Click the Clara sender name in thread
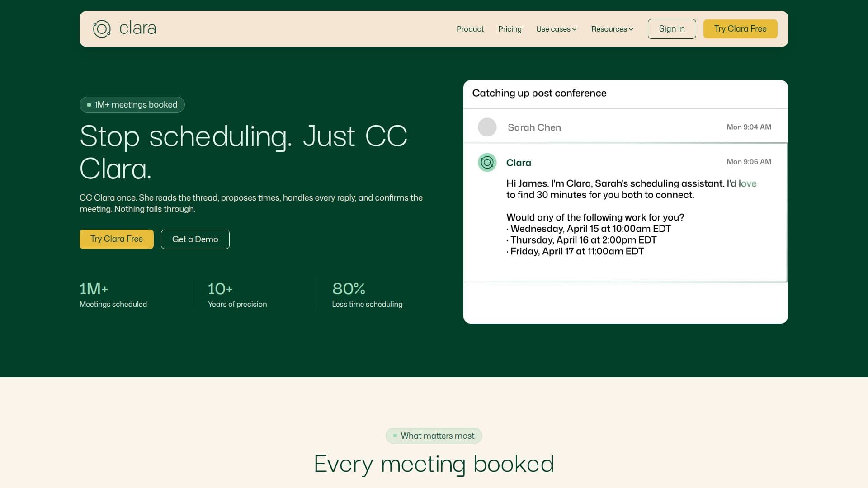Viewport: 868px width, 488px height. pyautogui.click(x=519, y=163)
